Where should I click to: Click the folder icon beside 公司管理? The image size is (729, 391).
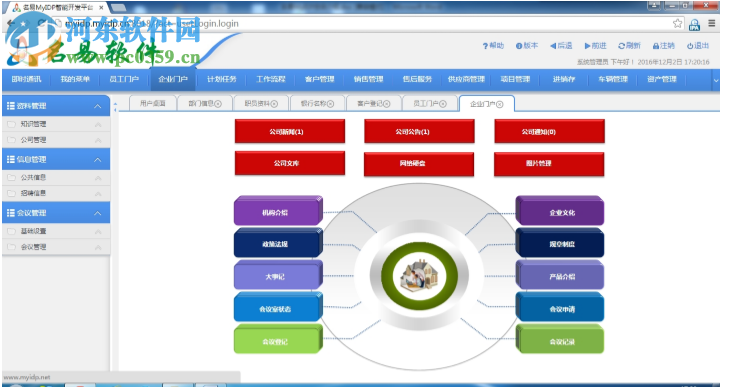click(12, 140)
